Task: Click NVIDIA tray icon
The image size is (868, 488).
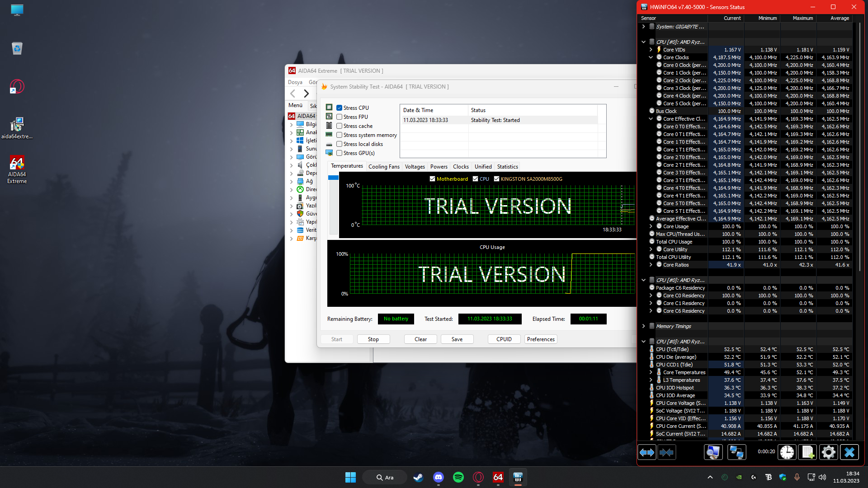Action: pyautogui.click(x=739, y=477)
